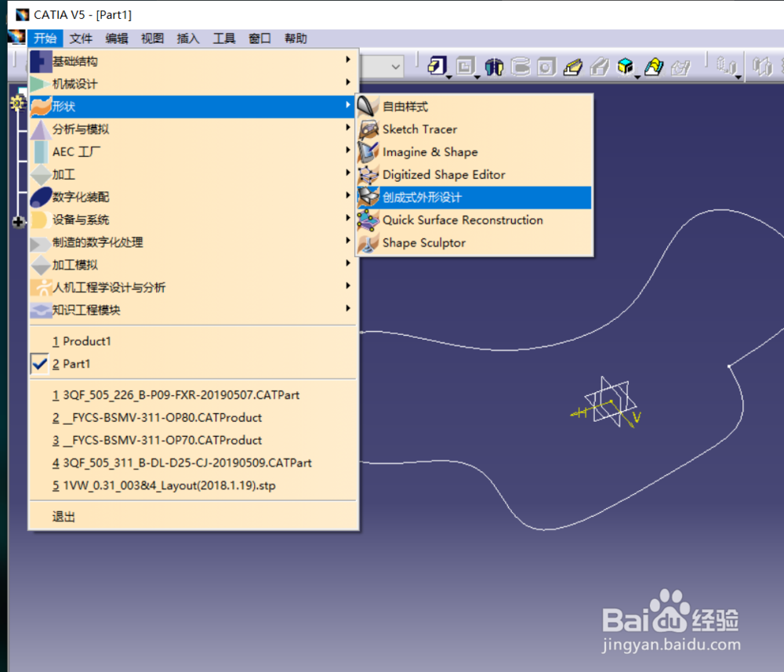Click 退出 to exit CATIA
The height and width of the screenshot is (672, 784).
(x=192, y=517)
